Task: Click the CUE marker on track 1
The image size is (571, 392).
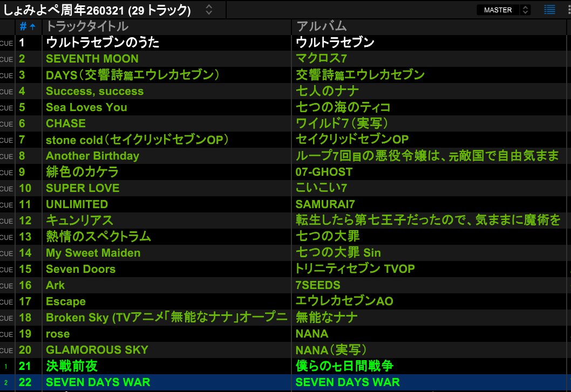Action: coord(6,43)
